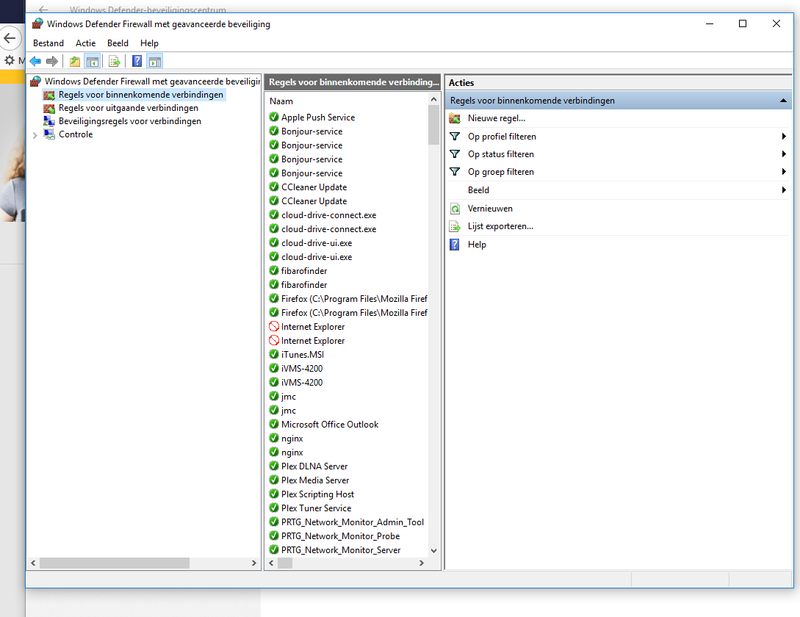This screenshot has height=617, width=800.
Task: Click the rules list vertical scrollbar thumb
Action: point(433,125)
